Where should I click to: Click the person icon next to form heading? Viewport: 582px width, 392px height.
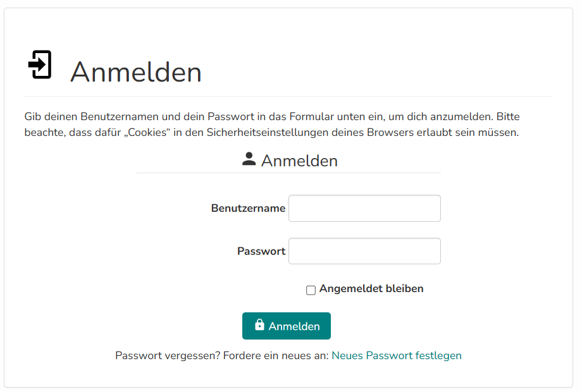point(249,159)
